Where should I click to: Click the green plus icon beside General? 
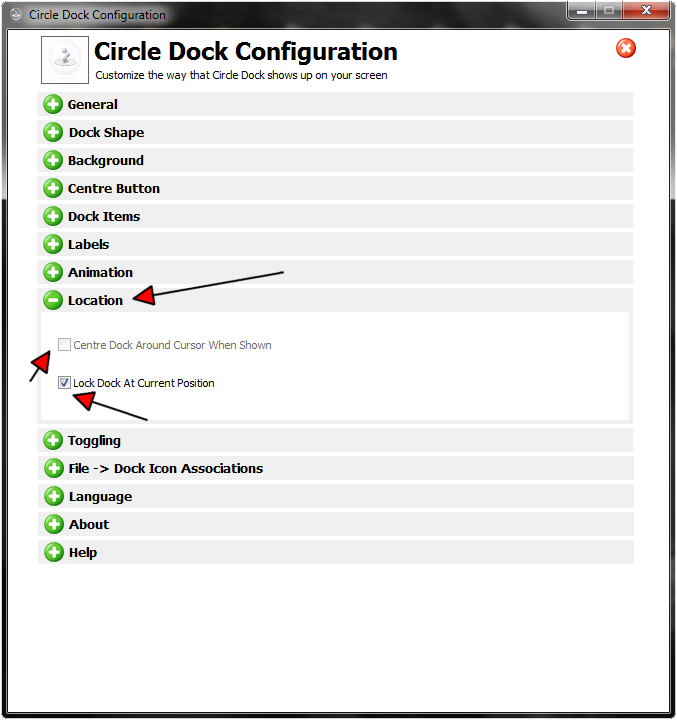point(54,105)
